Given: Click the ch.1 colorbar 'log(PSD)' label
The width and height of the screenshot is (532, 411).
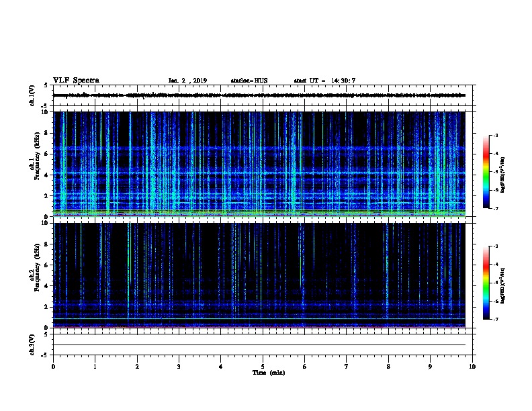Looking at the screenshot, I should (x=503, y=175).
